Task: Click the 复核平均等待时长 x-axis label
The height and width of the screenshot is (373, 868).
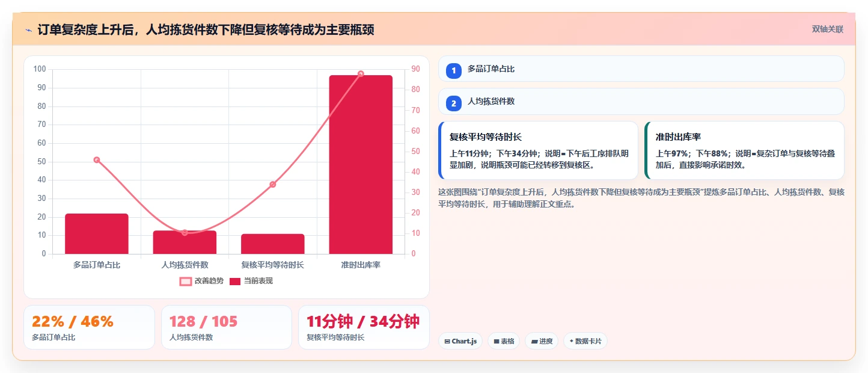Action: click(273, 265)
